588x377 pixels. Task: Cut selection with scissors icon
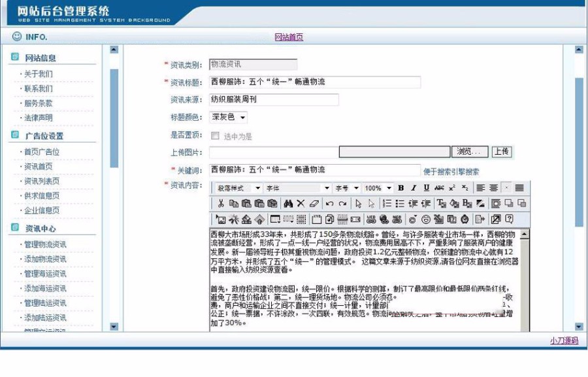(221, 204)
